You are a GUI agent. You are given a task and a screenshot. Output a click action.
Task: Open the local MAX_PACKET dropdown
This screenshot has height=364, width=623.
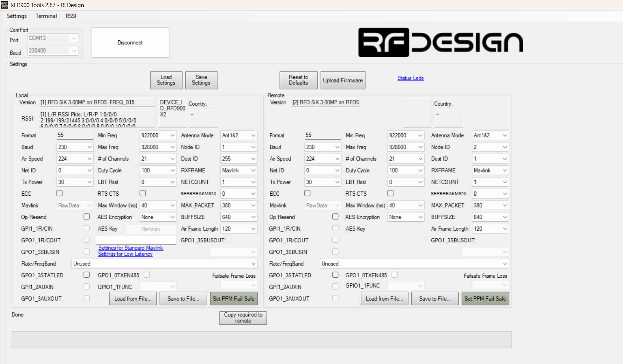coord(239,205)
